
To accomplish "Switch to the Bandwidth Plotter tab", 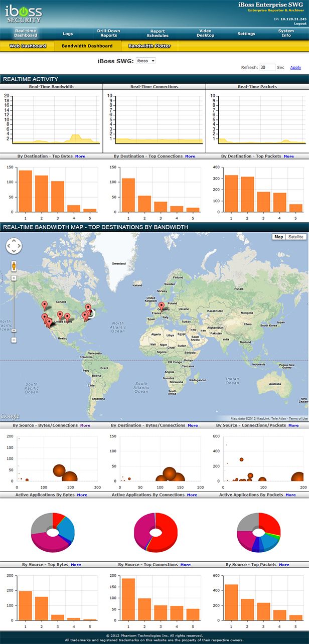I will point(149,46).
